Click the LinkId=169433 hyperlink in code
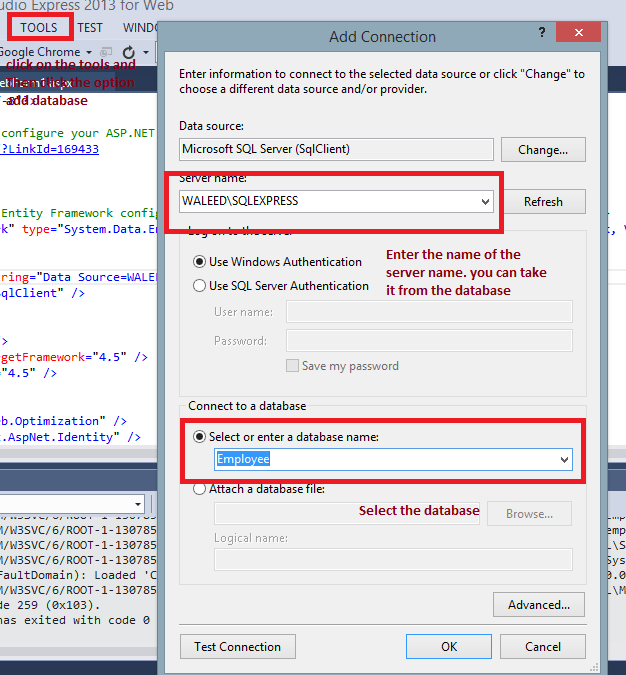 (50, 149)
